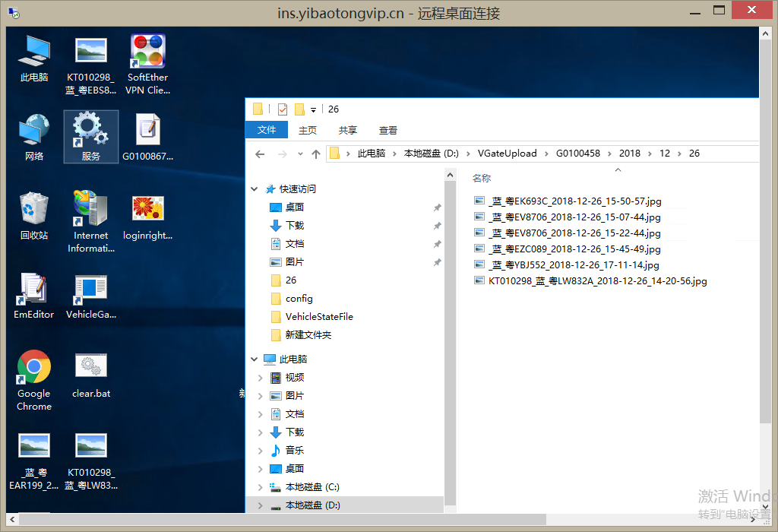This screenshot has height=532, width=778.
Task: Select the KT010298_蓝_粤LW83 image on the desktop
Action: pos(91,461)
